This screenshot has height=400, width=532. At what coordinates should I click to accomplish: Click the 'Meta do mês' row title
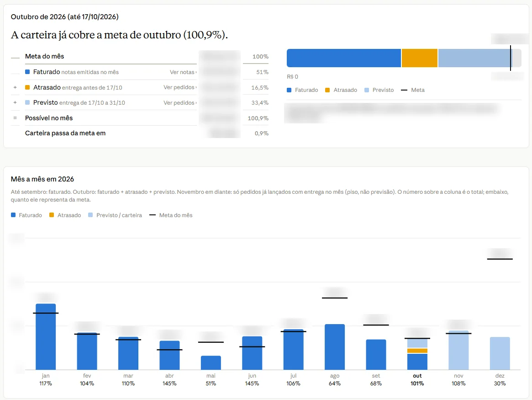click(x=44, y=56)
